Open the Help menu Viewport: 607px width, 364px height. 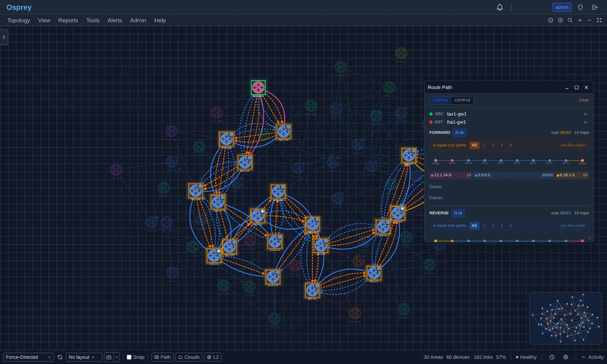point(160,20)
